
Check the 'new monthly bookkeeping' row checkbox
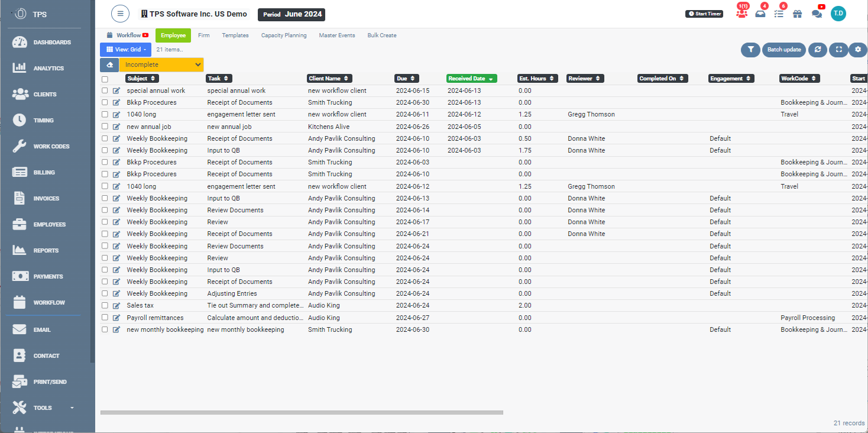pyautogui.click(x=105, y=329)
